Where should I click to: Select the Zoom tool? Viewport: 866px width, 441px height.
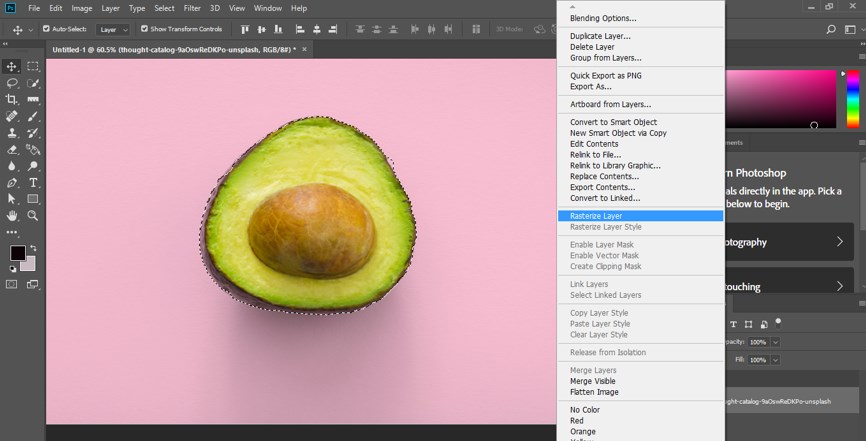pos(33,216)
